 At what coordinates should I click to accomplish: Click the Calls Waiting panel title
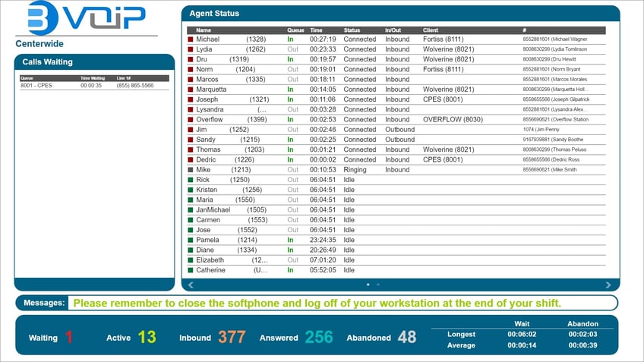point(47,62)
